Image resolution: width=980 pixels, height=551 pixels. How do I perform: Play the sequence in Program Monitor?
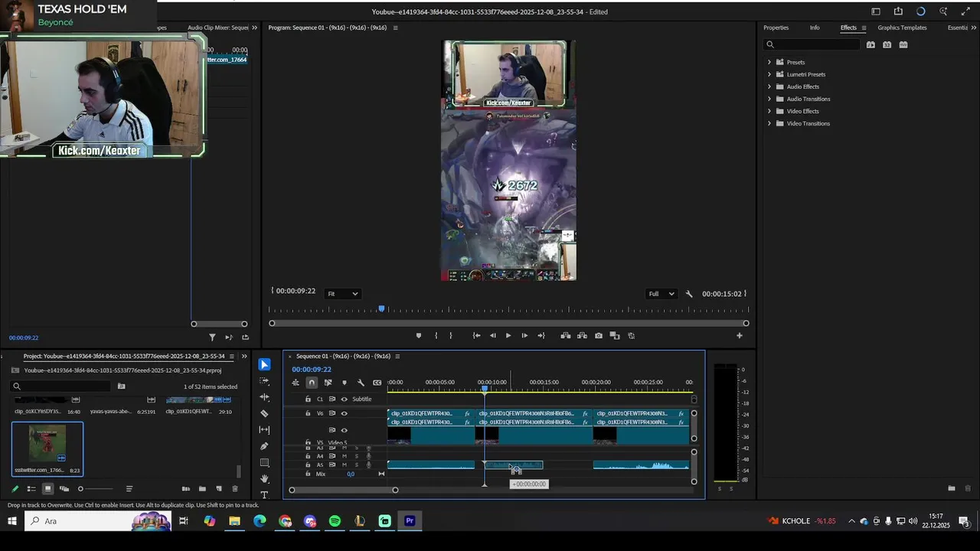508,335
